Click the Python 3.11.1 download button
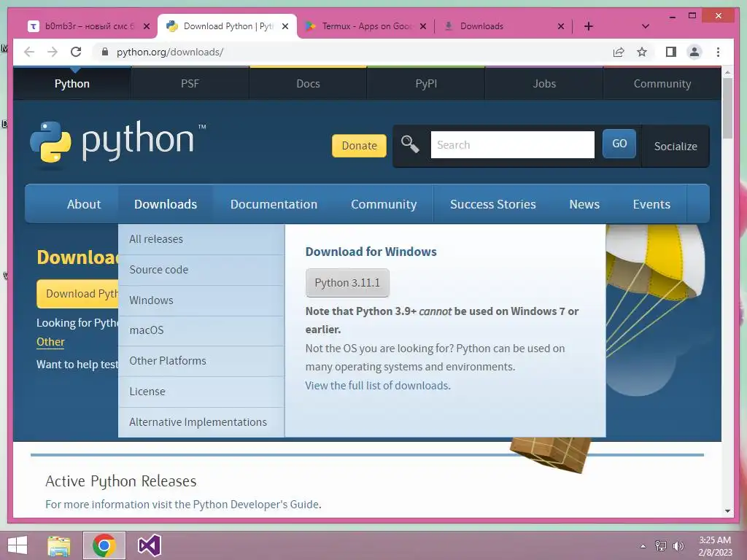 pos(347,283)
